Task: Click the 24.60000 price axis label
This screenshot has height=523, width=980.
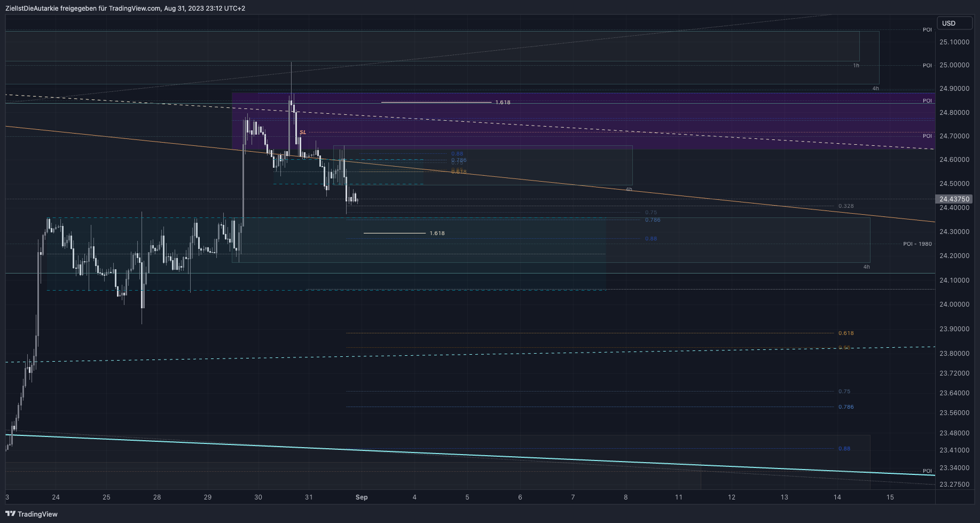Action: point(954,159)
